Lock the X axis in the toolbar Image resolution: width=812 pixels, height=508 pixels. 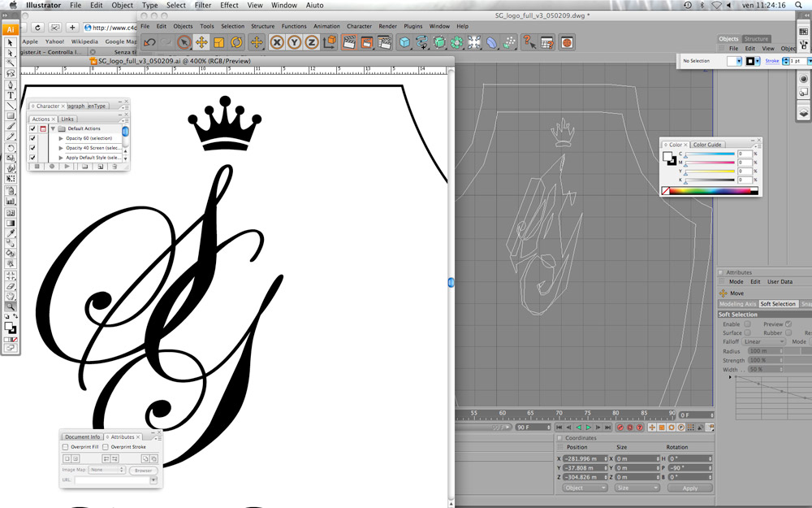click(277, 42)
